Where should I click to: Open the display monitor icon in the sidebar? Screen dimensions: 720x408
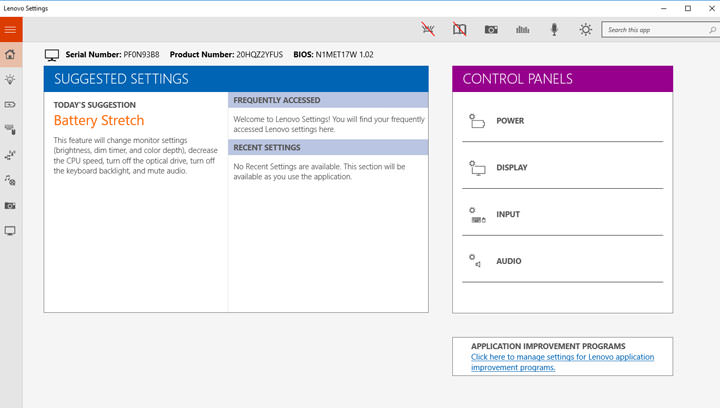pyautogui.click(x=10, y=230)
